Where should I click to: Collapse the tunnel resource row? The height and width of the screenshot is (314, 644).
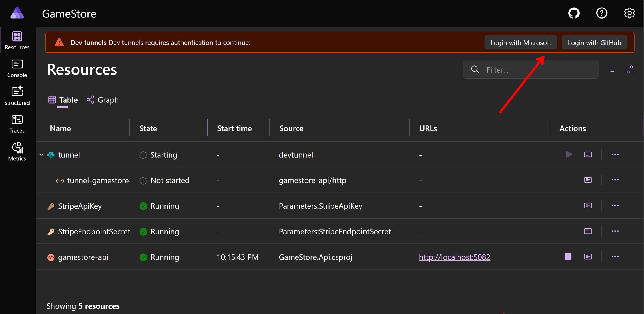pos(42,155)
